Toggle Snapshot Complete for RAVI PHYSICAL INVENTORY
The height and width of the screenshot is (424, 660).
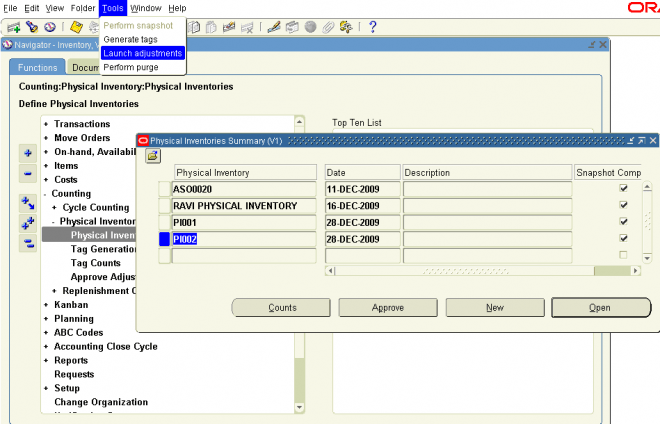point(623,205)
